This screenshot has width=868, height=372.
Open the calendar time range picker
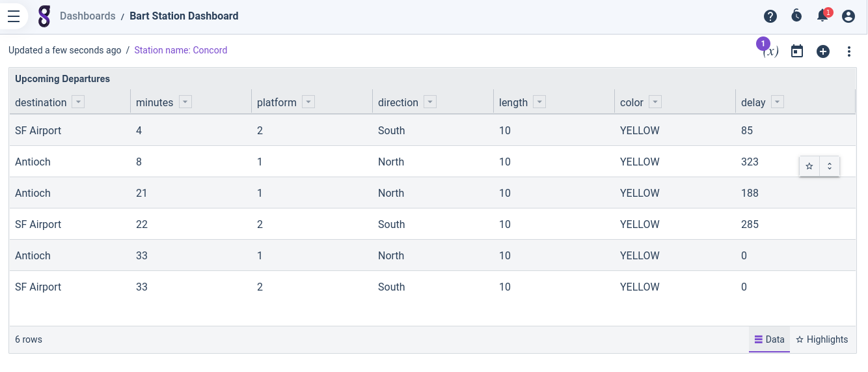797,51
